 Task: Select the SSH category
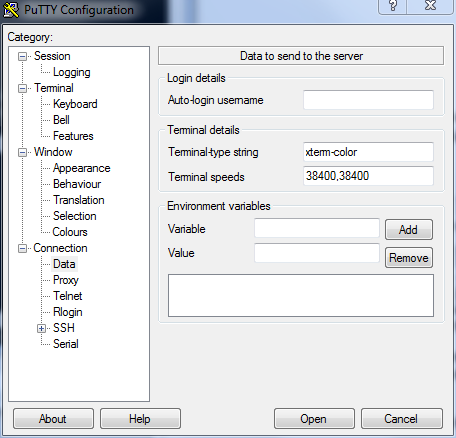64,328
